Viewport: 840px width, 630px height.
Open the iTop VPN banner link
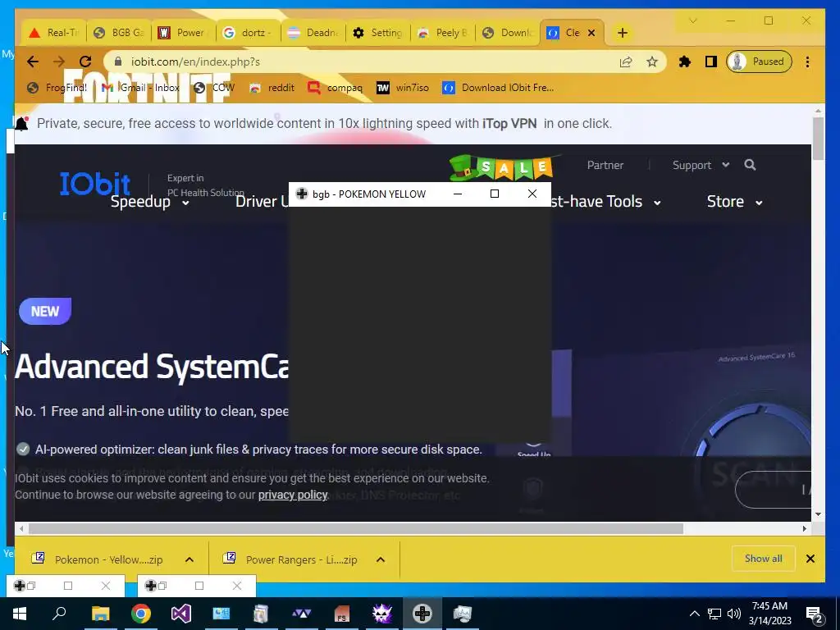tap(509, 124)
